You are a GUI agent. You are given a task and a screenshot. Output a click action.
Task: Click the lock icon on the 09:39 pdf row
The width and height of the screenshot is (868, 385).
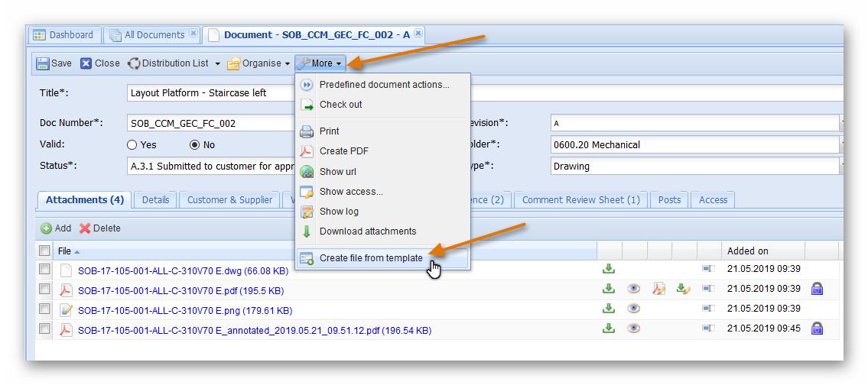coord(817,288)
